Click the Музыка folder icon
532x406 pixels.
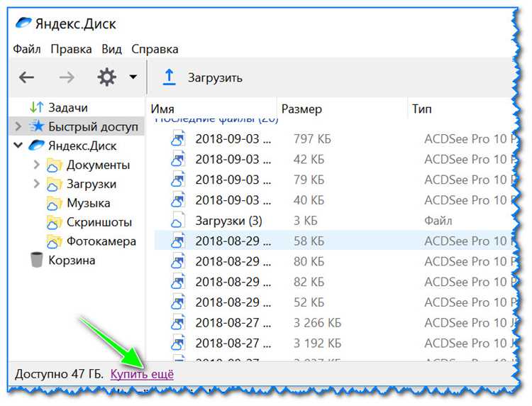55,204
